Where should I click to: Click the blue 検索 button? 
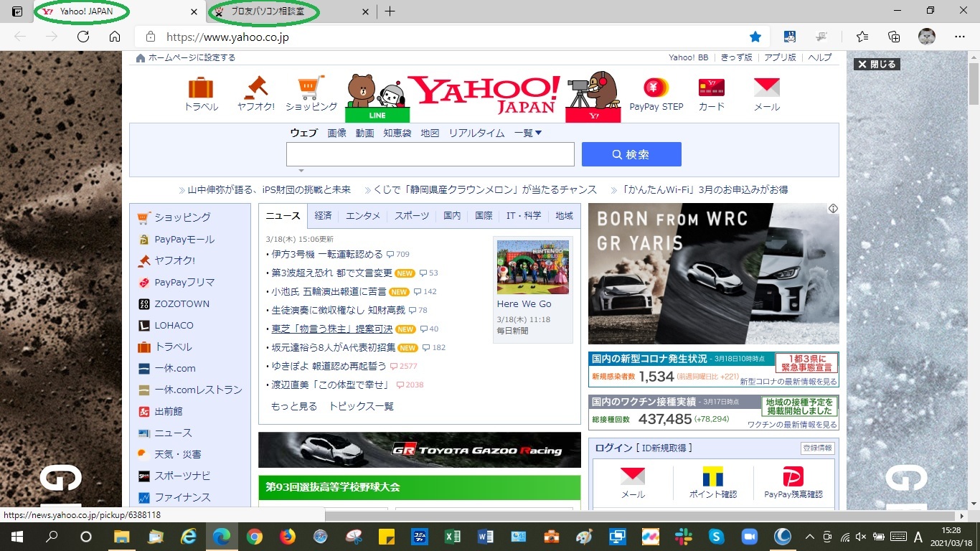(x=631, y=154)
